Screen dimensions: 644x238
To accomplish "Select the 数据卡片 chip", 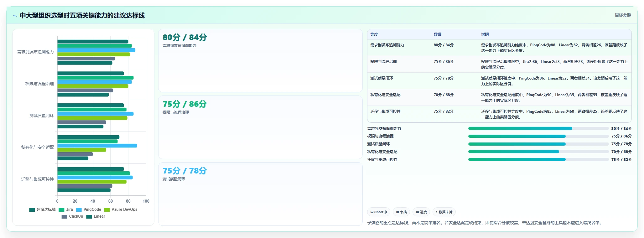I will [x=444, y=212].
